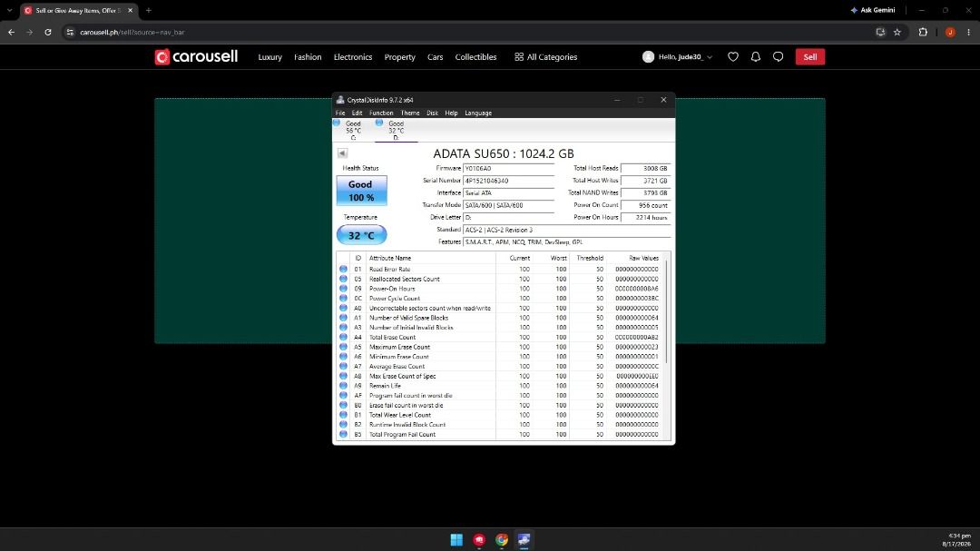Reload the page in the browser
The width and height of the screenshot is (980, 551).
coord(47,32)
